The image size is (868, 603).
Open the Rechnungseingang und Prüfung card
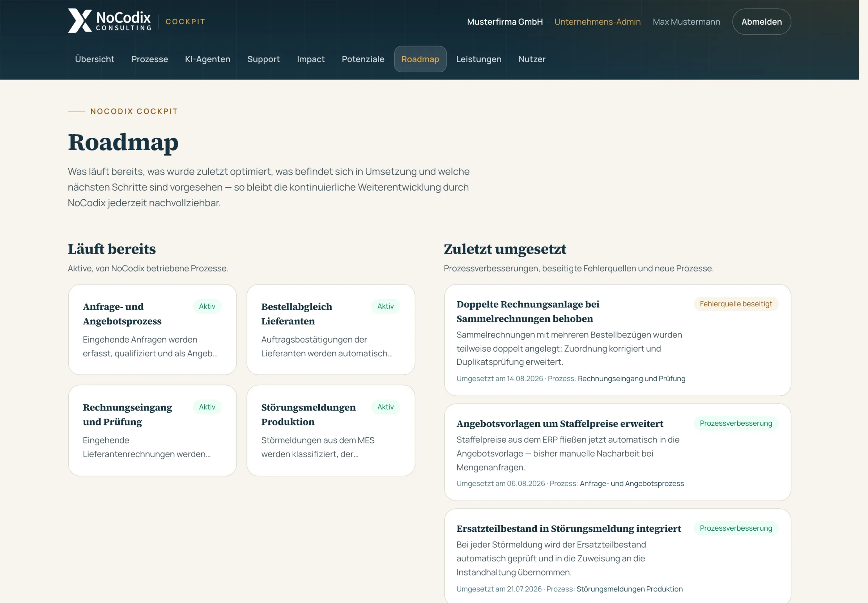(x=152, y=430)
